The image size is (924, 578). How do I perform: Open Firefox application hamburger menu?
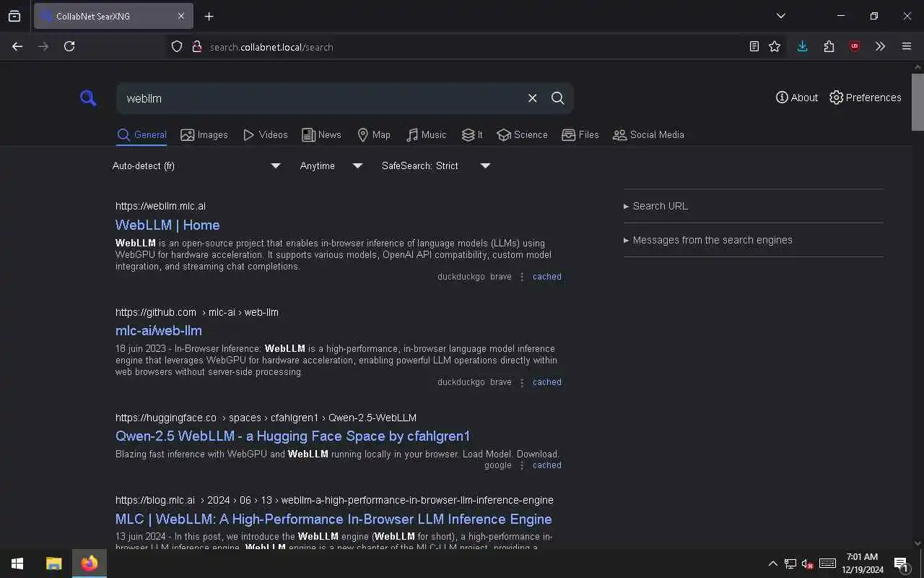pos(907,46)
